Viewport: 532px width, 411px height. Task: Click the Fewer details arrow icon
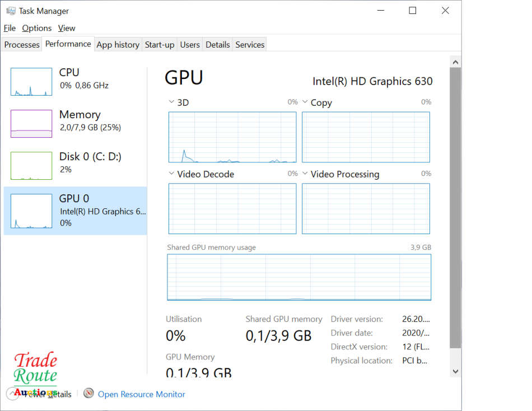12,394
